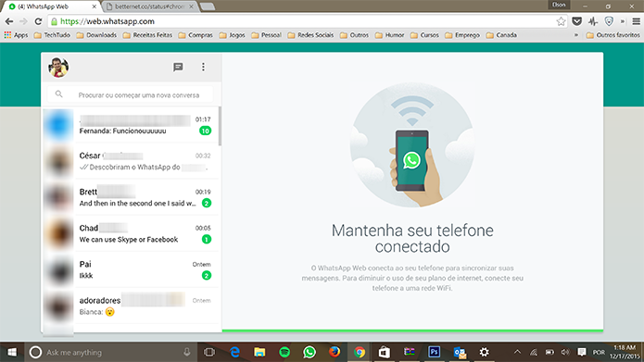Click the profile photo avatar

(x=58, y=68)
